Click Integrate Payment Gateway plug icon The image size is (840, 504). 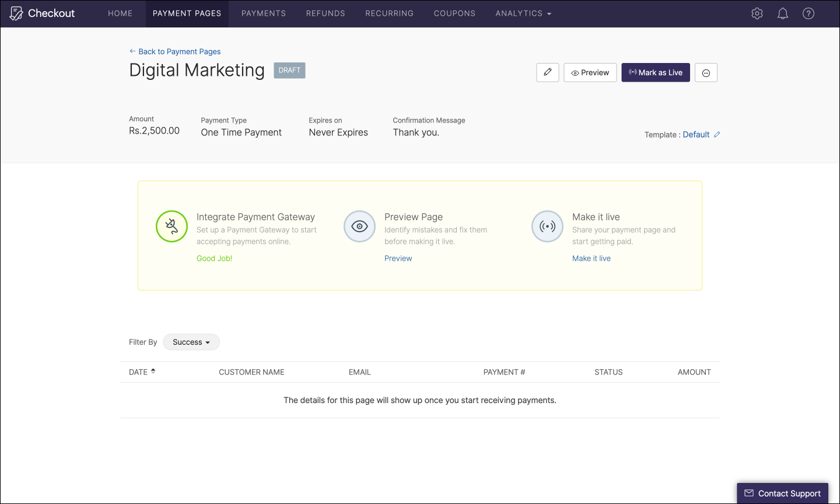click(x=171, y=226)
